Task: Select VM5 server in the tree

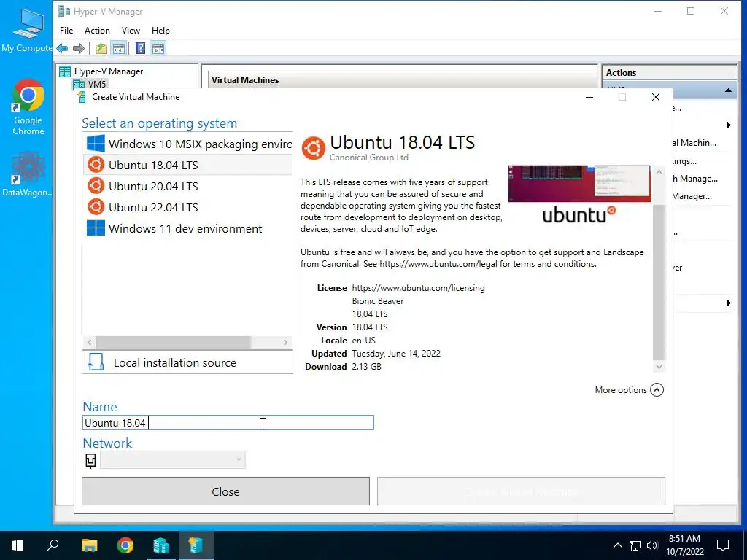Action: click(97, 85)
